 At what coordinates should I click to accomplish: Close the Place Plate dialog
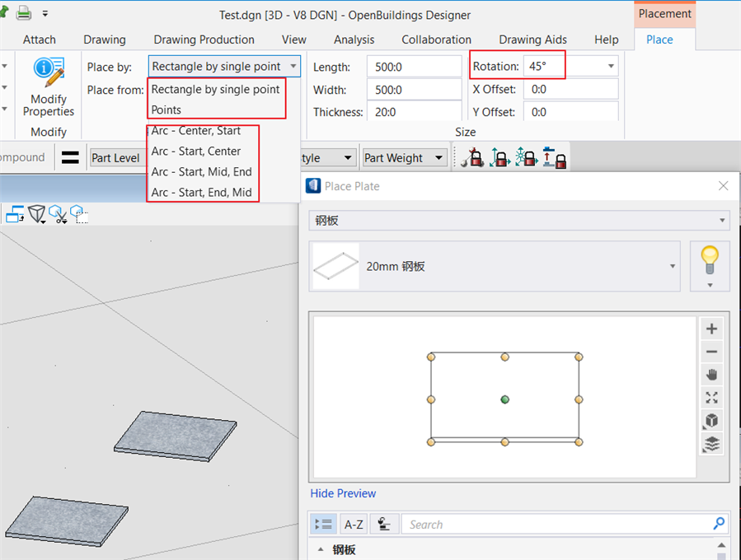coord(723,186)
